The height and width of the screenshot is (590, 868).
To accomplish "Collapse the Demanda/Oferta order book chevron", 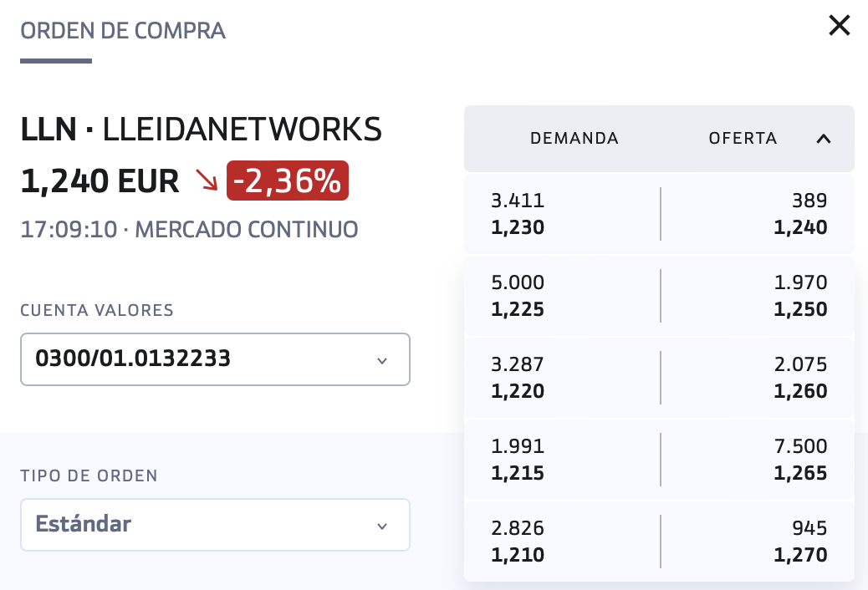I will 824,139.
